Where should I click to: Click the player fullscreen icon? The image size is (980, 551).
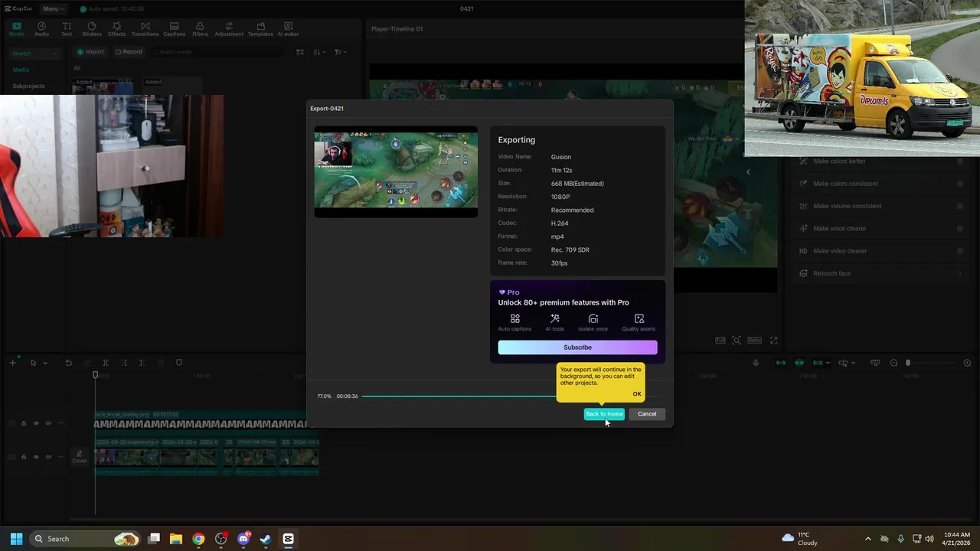(x=773, y=340)
